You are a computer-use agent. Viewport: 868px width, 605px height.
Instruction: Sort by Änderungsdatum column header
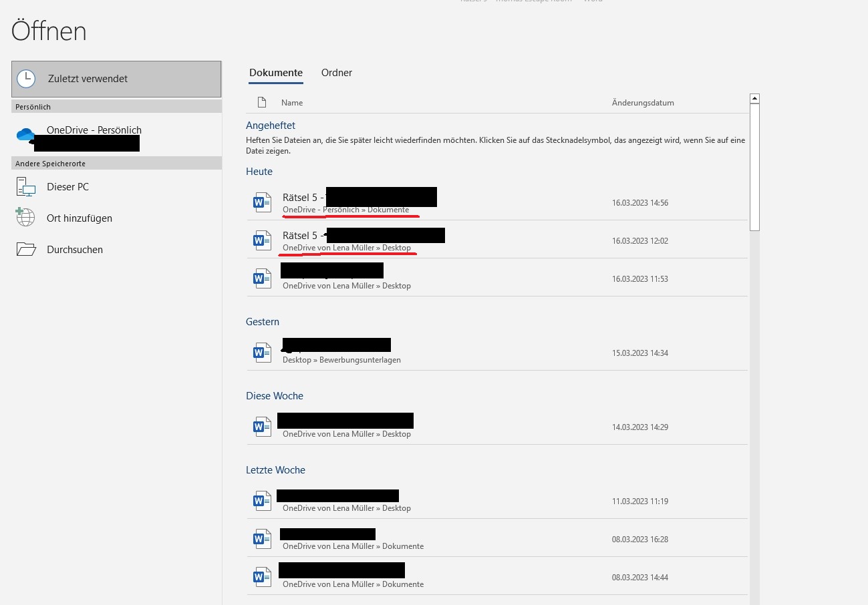(642, 103)
